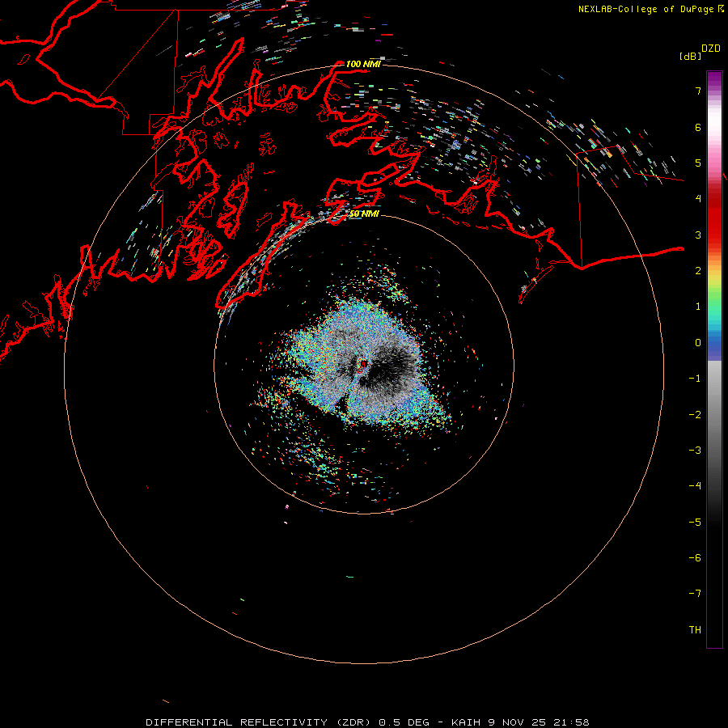Click the -2 value on color scale
Screen dimensions: 728x728
click(695, 415)
